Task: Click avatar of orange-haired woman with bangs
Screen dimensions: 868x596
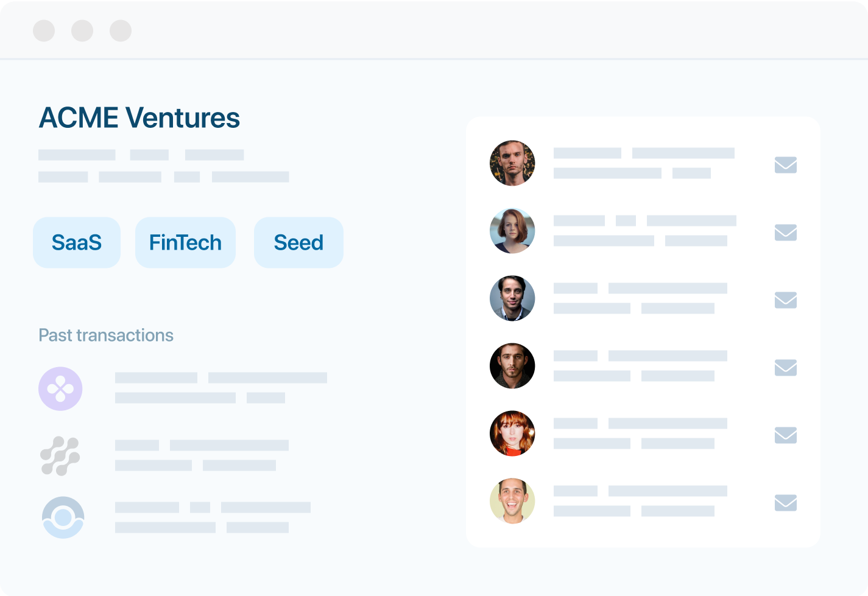Action: (x=512, y=433)
